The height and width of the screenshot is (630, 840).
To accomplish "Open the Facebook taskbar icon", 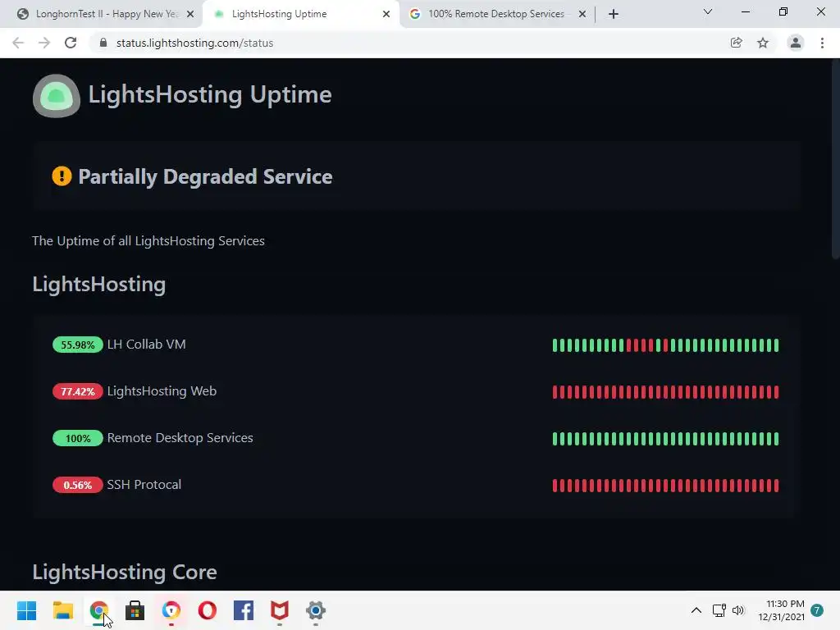I will [244, 610].
